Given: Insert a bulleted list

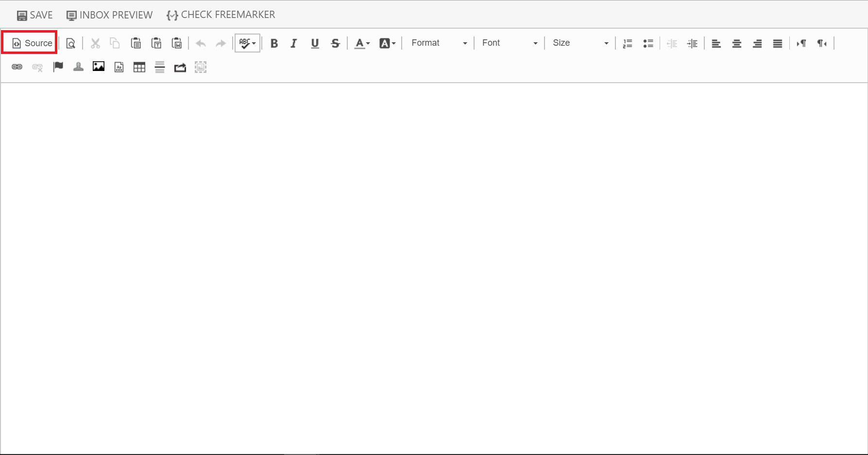Looking at the screenshot, I should 648,43.
